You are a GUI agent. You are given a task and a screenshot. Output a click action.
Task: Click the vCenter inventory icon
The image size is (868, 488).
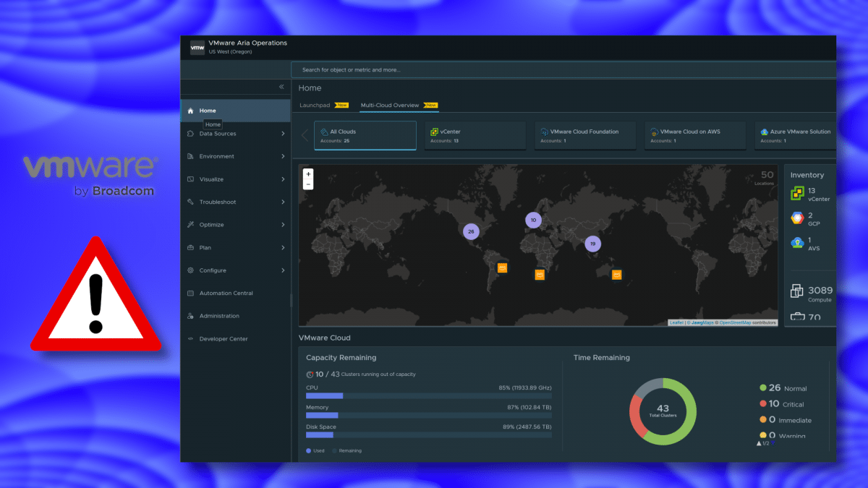[x=796, y=194]
